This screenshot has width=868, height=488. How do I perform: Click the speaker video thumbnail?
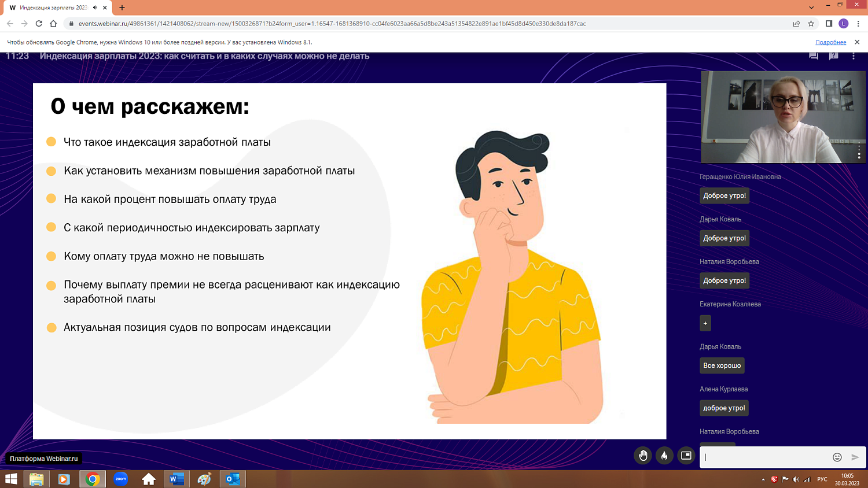click(x=782, y=117)
